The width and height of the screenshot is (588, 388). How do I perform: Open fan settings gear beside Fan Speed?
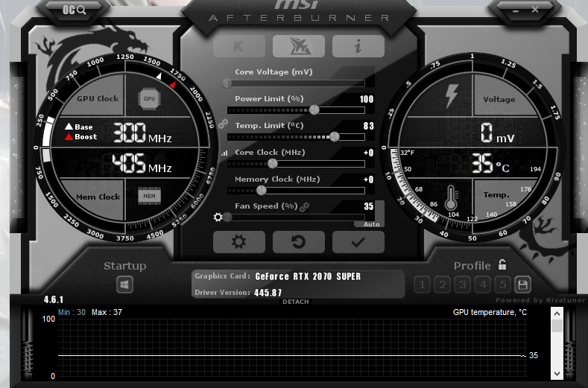pos(218,217)
